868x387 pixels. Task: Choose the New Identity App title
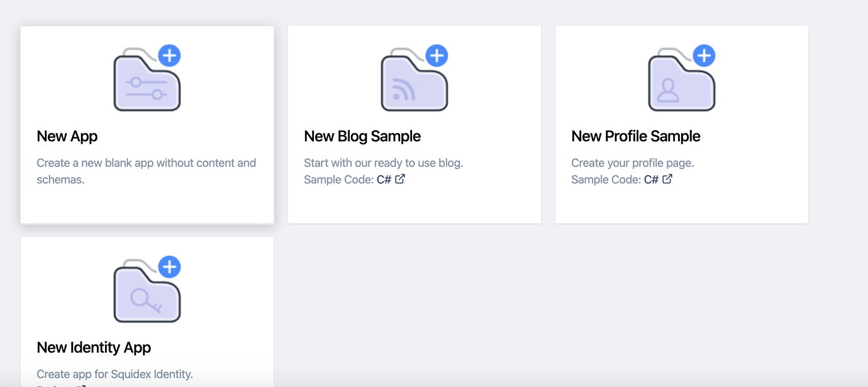point(94,347)
